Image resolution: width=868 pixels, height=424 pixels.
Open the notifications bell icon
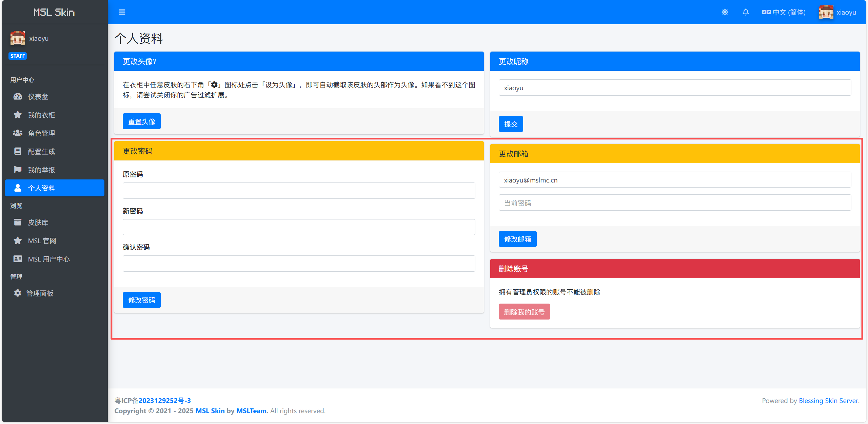pos(745,12)
